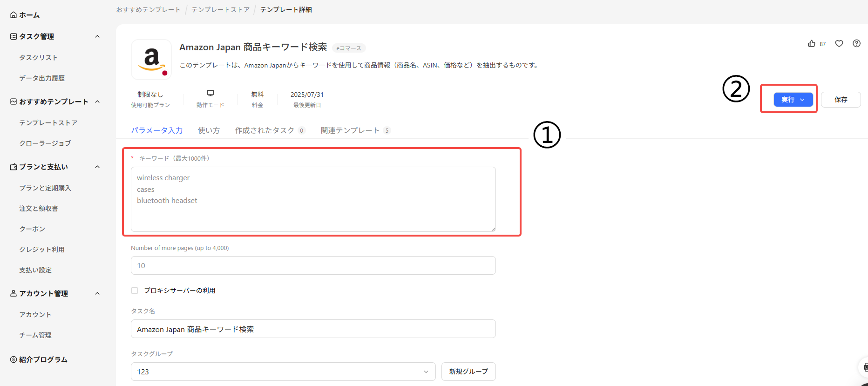The width and height of the screenshot is (868, 386).
Task: Click the thumbs-up like icon
Action: point(812,43)
